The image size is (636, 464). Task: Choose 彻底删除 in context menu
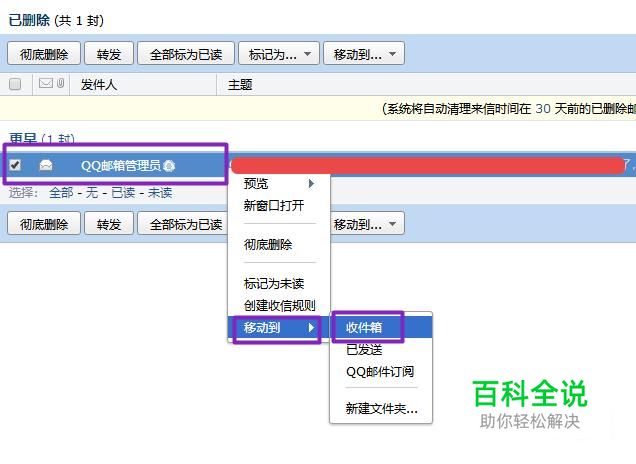(x=279, y=245)
